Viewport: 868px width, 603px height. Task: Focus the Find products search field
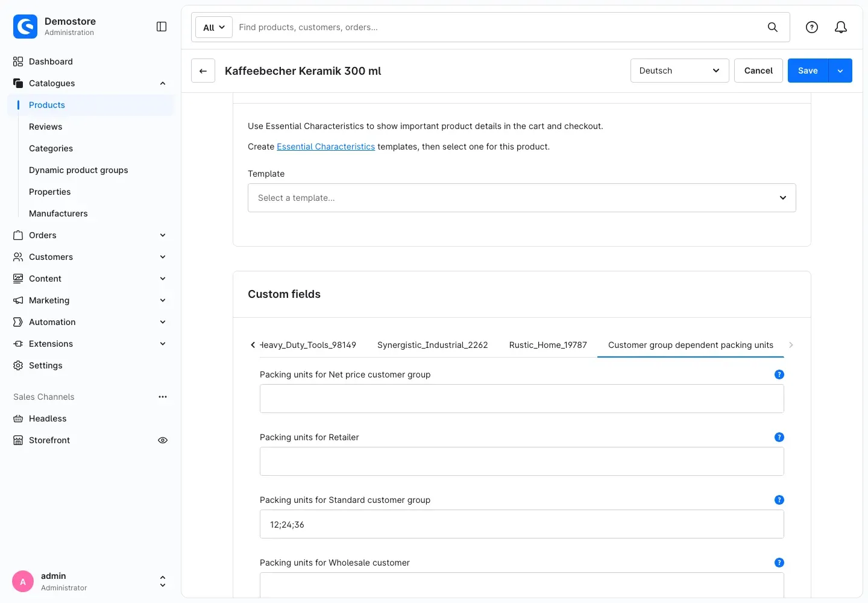[497, 27]
